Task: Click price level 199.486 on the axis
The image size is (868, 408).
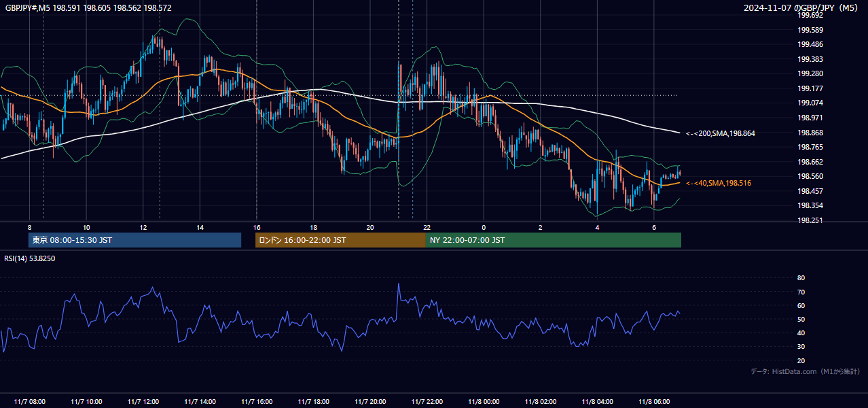Action: tap(810, 44)
